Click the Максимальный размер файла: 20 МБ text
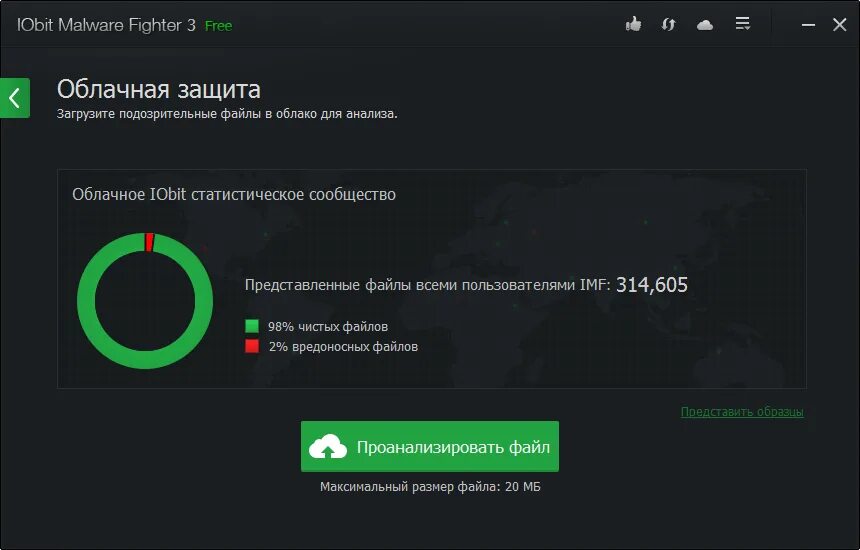 pos(430,487)
